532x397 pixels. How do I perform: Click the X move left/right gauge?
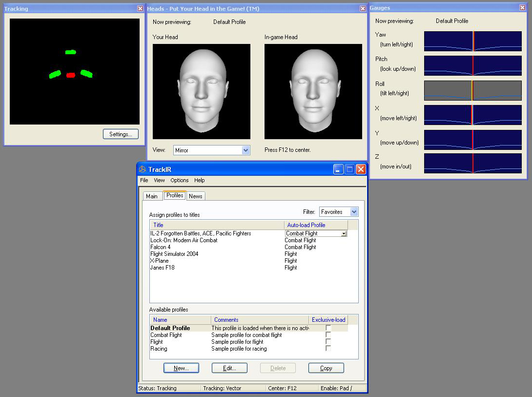point(472,115)
